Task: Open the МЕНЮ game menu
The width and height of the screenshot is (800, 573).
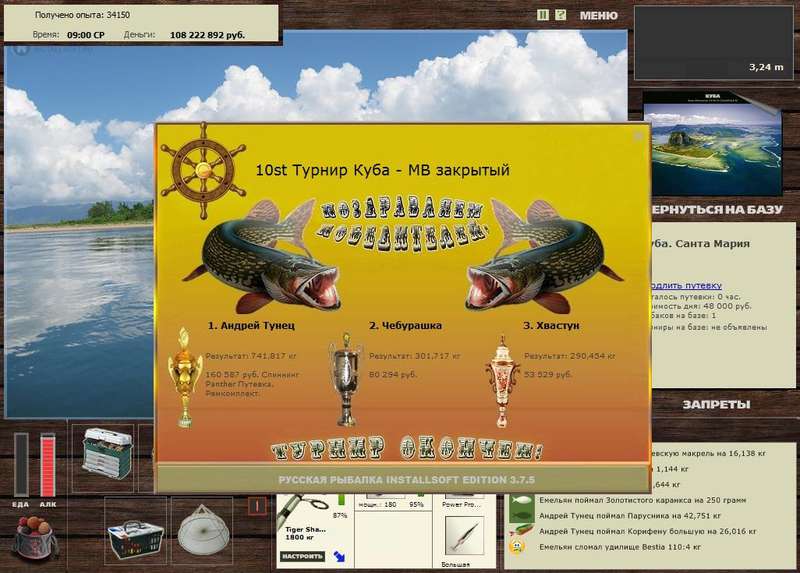Action: [x=598, y=16]
